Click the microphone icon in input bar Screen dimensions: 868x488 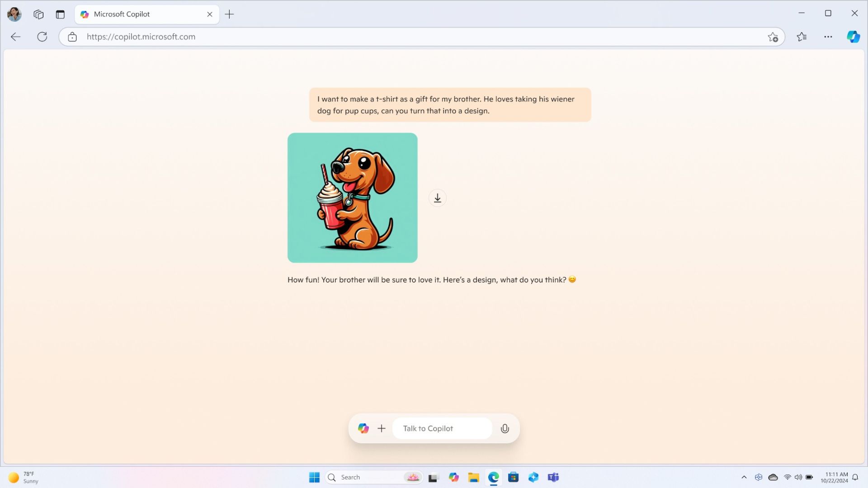(505, 428)
